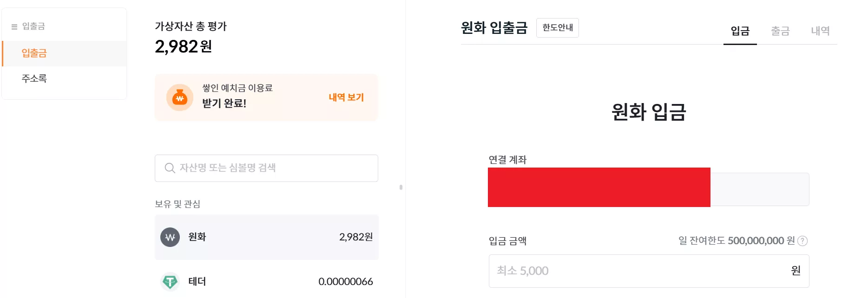Image resolution: width=868 pixels, height=298 pixels.
Task: Click the 한도안내 button
Action: click(x=558, y=28)
